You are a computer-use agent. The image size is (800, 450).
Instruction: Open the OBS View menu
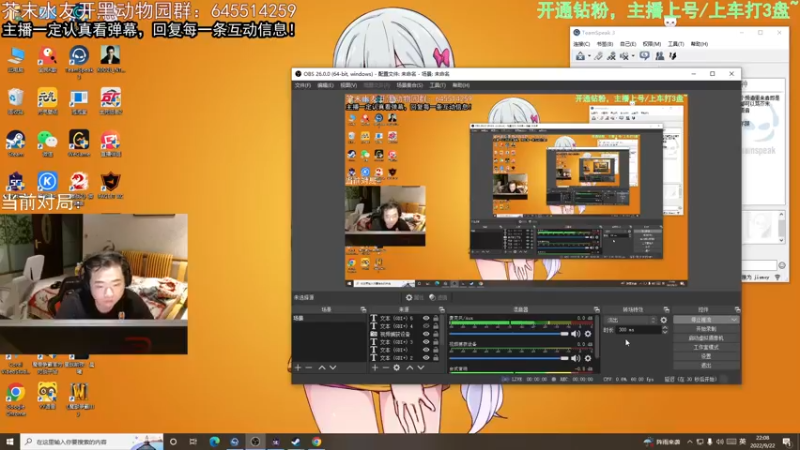pos(348,85)
